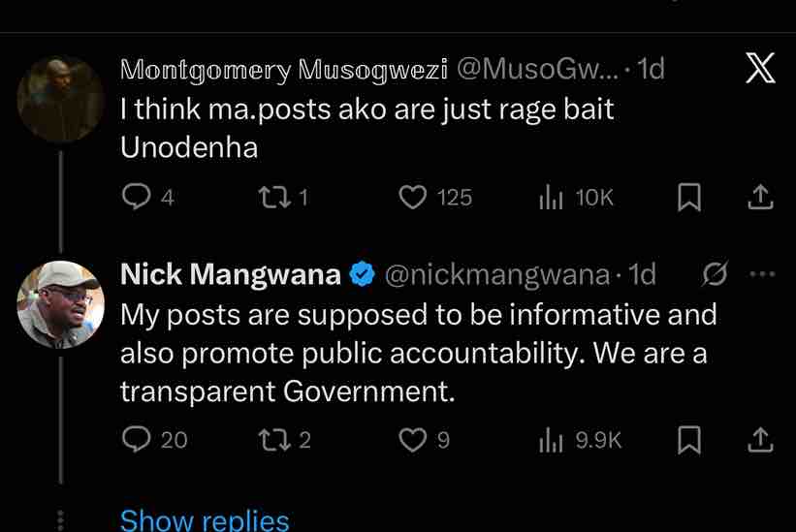The height and width of the screenshot is (532, 796).
Task: Click the Grok icon on Nick's post
Action: pyautogui.click(x=716, y=275)
